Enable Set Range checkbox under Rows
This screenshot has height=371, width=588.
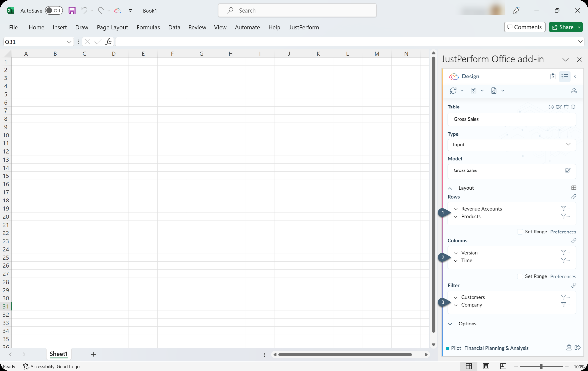tap(520, 232)
